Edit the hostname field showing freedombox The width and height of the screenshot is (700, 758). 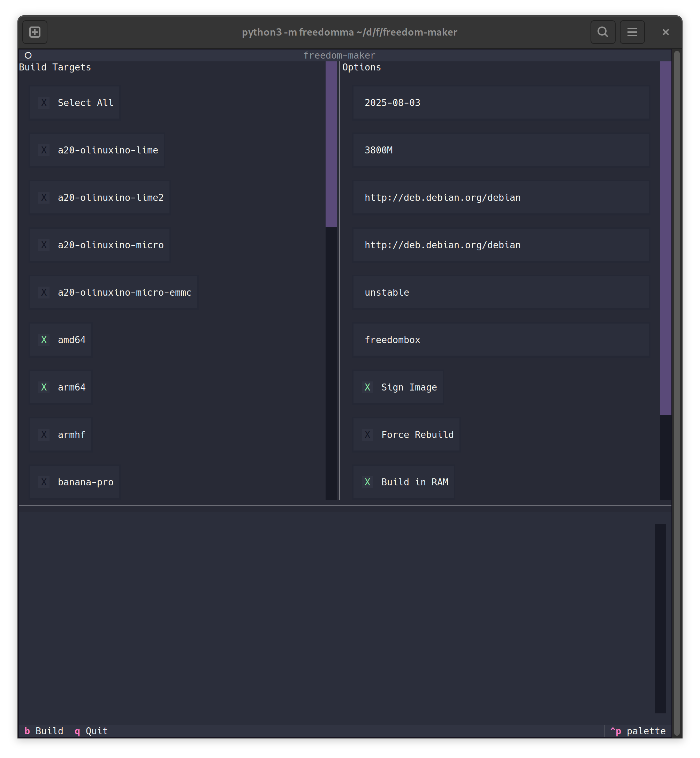501,340
